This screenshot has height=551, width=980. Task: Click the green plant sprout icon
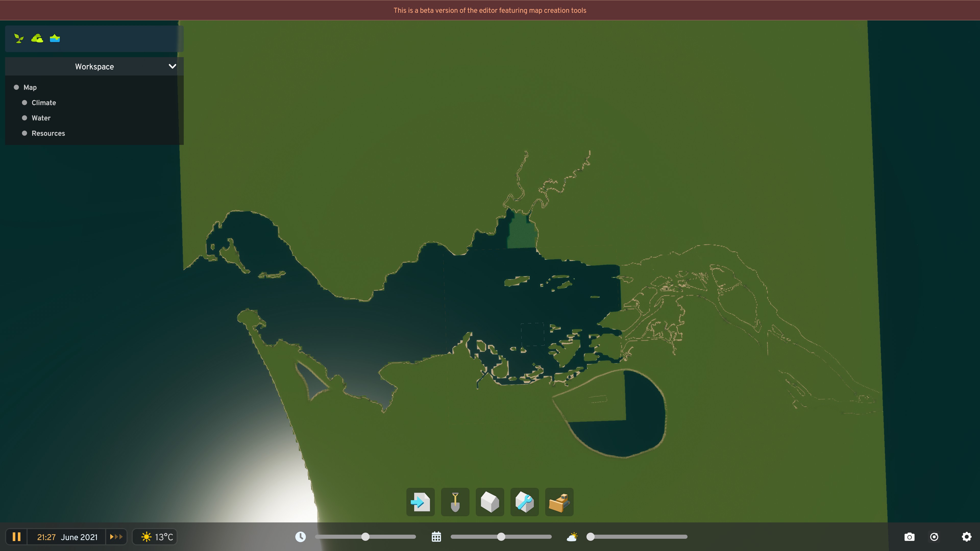[19, 39]
